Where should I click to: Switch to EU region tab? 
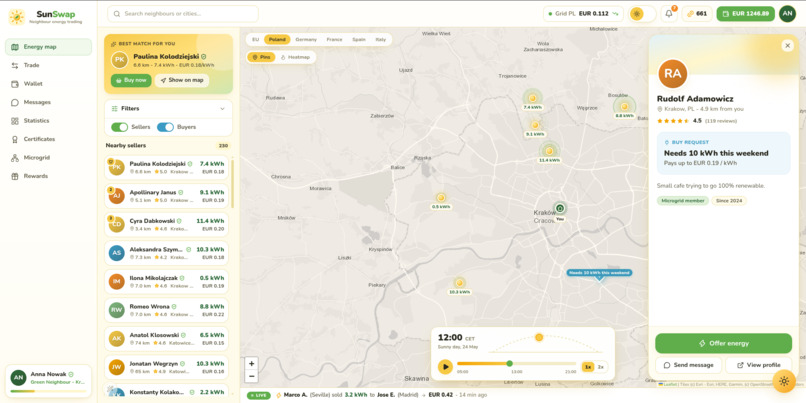(255, 40)
